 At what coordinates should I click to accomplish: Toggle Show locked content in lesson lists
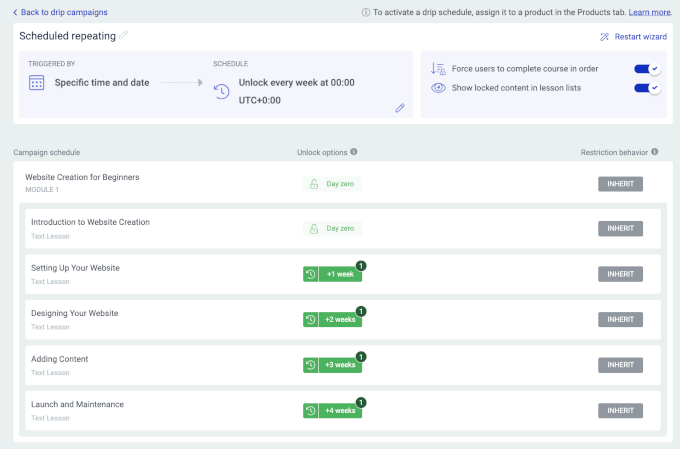coord(647,88)
